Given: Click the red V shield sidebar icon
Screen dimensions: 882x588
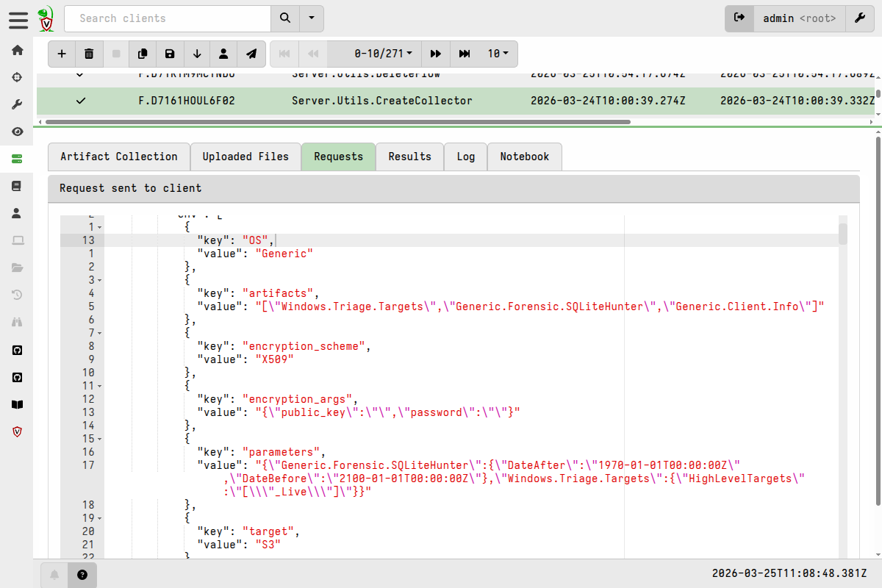Looking at the screenshot, I should (x=17, y=431).
